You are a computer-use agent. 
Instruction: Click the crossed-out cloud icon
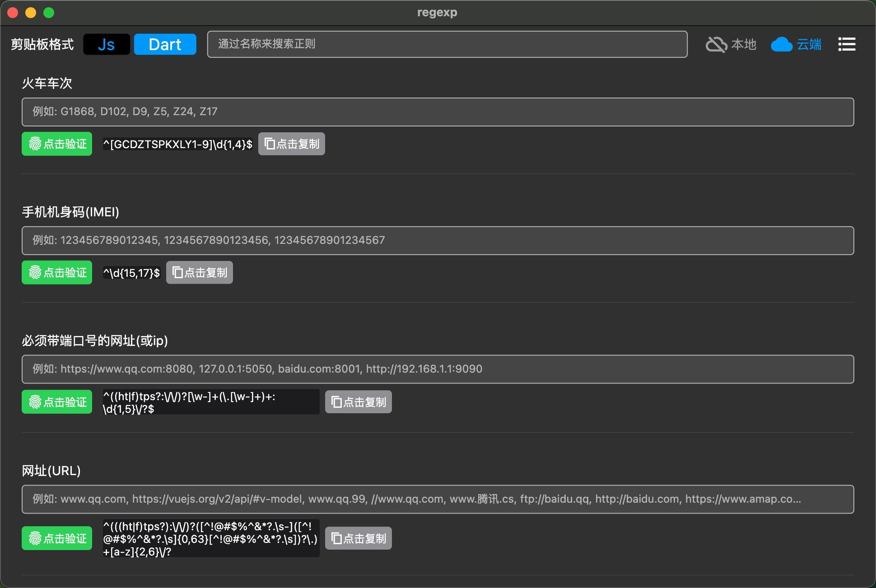coord(716,44)
